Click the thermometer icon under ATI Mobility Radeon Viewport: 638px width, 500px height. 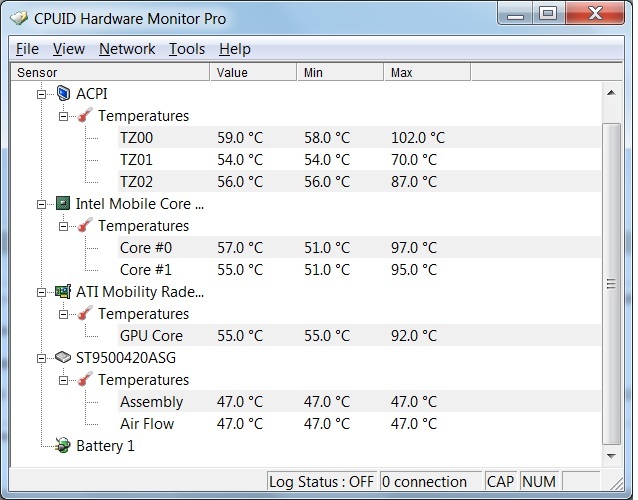coord(85,313)
